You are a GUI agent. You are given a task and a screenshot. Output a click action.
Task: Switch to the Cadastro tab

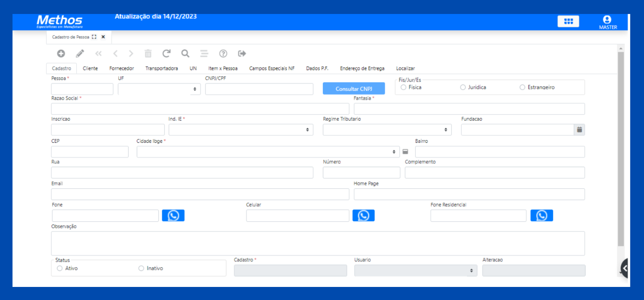62,68
